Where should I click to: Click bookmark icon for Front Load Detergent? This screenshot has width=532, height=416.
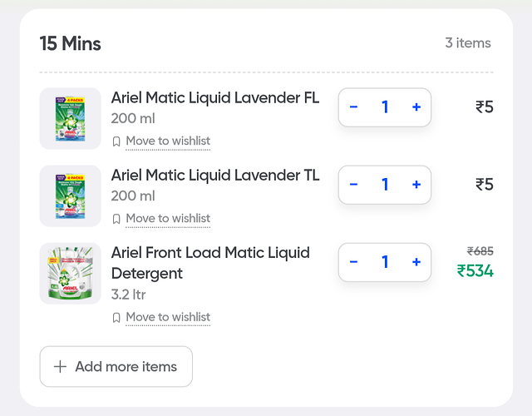point(116,318)
